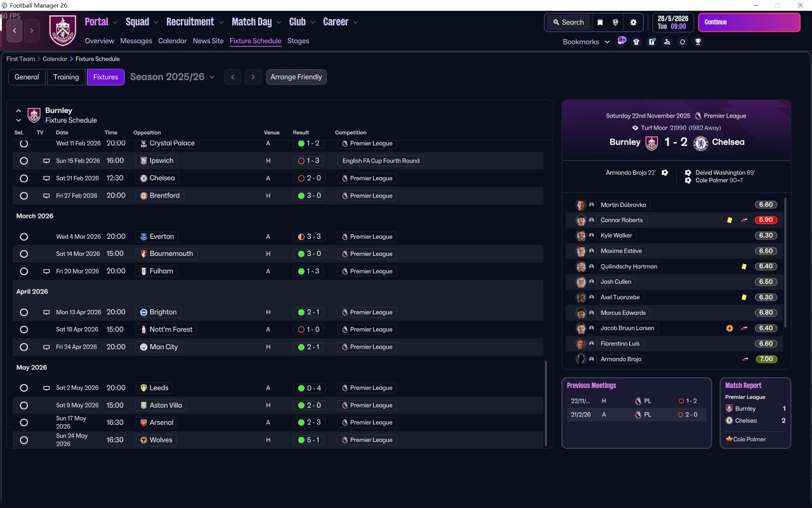
Task: Select the Brighton fixture radio button
Action: [23, 312]
